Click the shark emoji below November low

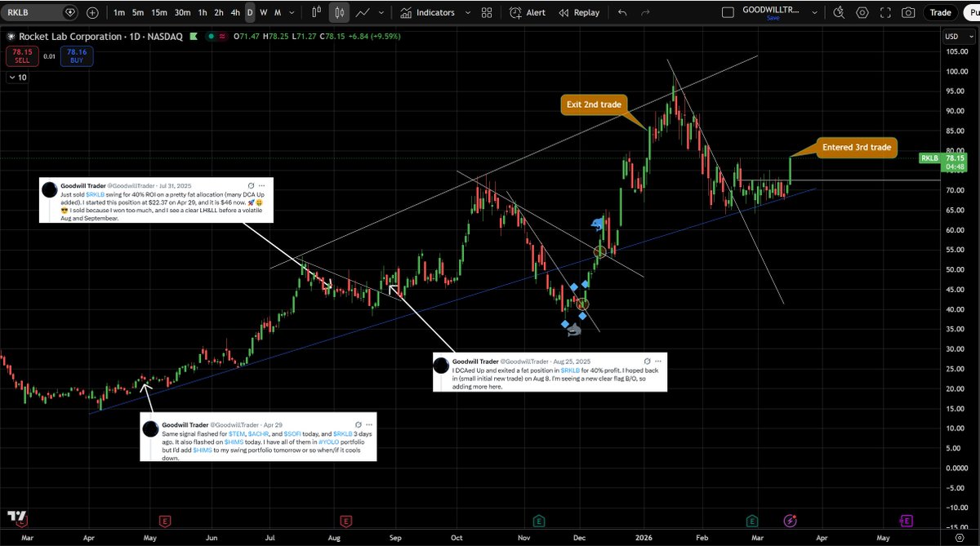pyautogui.click(x=574, y=329)
